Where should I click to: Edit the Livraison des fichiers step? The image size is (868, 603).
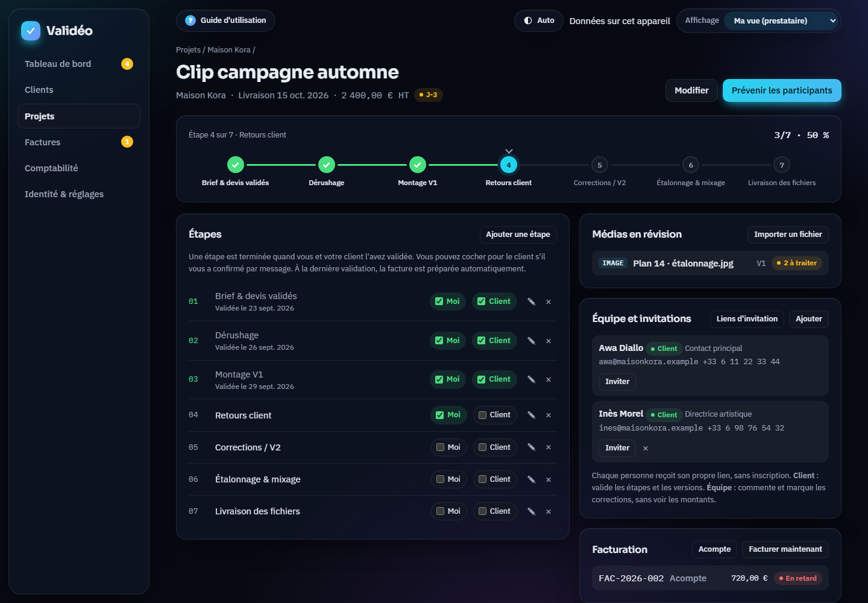532,511
